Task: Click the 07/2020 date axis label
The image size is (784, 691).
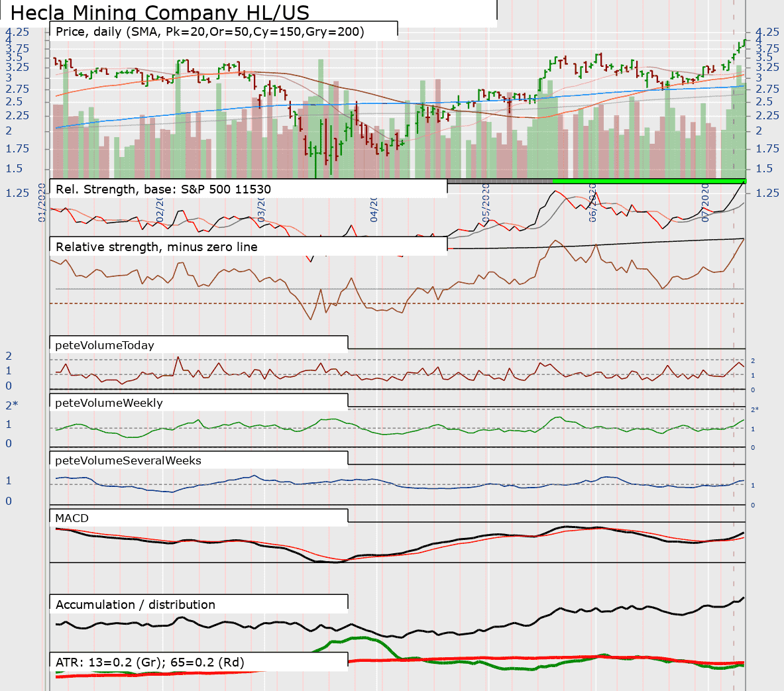Action: pyautogui.click(x=705, y=203)
